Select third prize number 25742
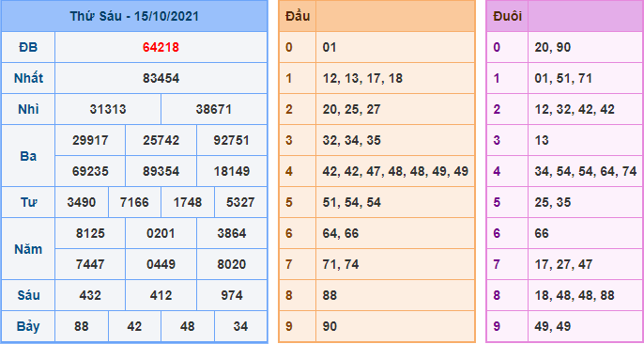This screenshot has height=344, width=644. coord(161,140)
